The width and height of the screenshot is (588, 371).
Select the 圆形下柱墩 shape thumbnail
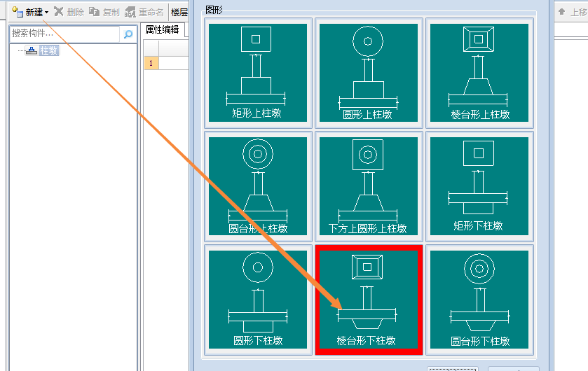(x=258, y=300)
